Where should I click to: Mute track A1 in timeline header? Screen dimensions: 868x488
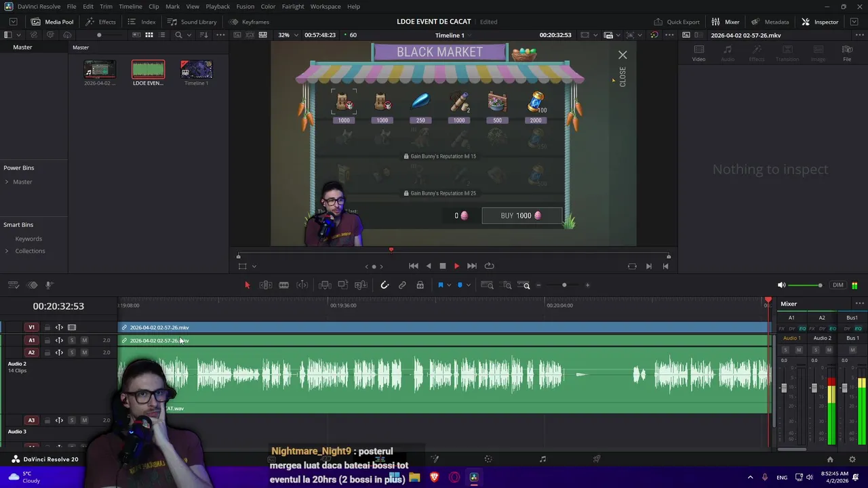tap(84, 340)
